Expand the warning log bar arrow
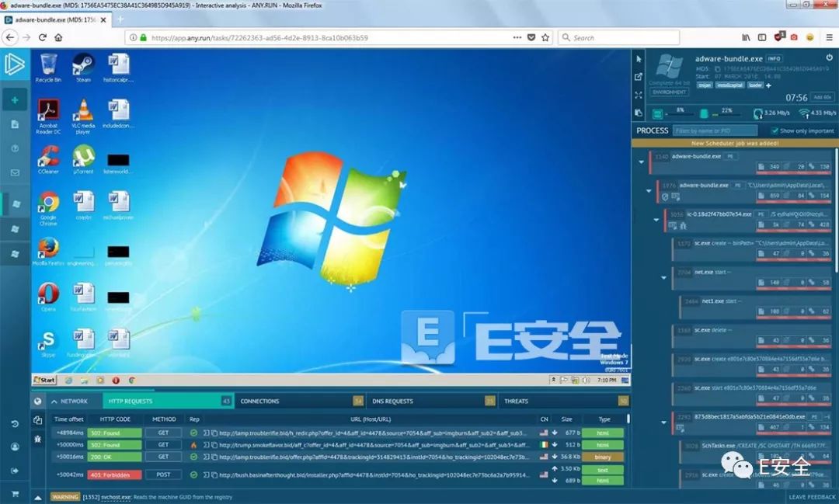 coord(37,497)
